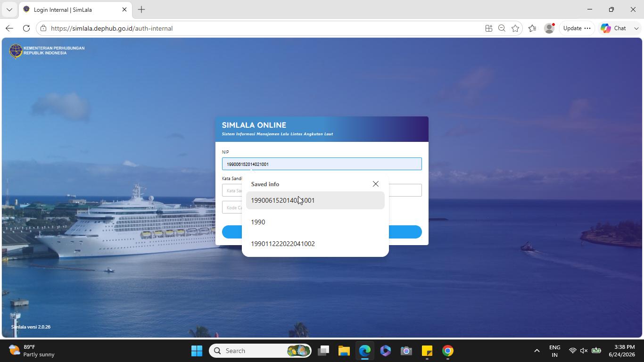Open the favorites list
The width and height of the screenshot is (644, 362).
click(x=532, y=28)
